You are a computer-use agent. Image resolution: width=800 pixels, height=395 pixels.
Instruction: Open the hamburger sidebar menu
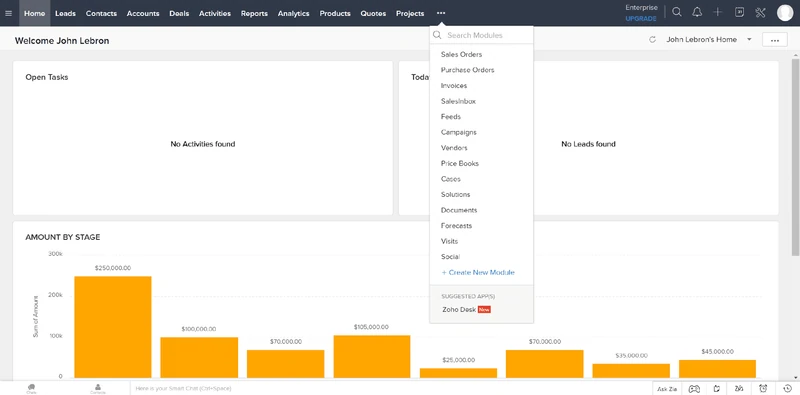[8, 13]
